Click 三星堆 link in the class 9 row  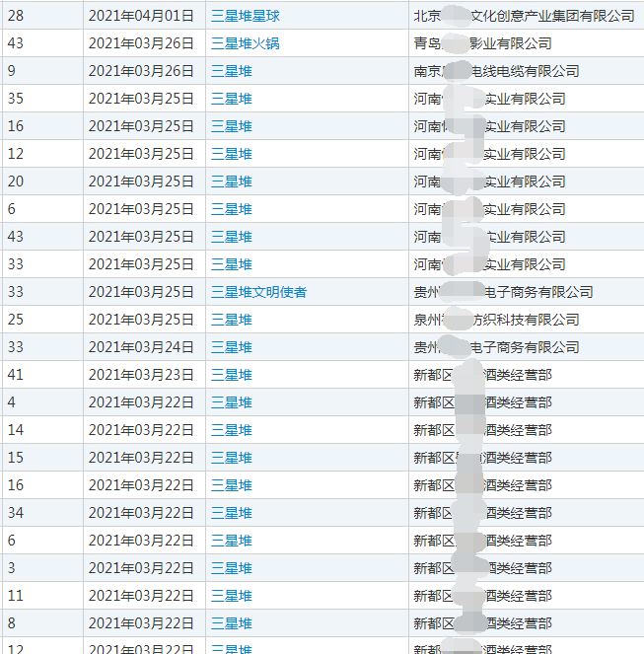point(232,71)
